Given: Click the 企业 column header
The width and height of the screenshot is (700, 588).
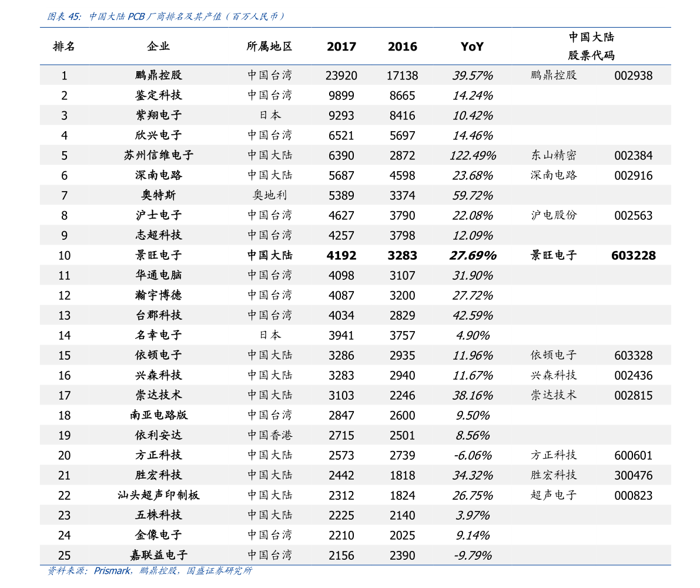Looking at the screenshot, I should 158,46.
